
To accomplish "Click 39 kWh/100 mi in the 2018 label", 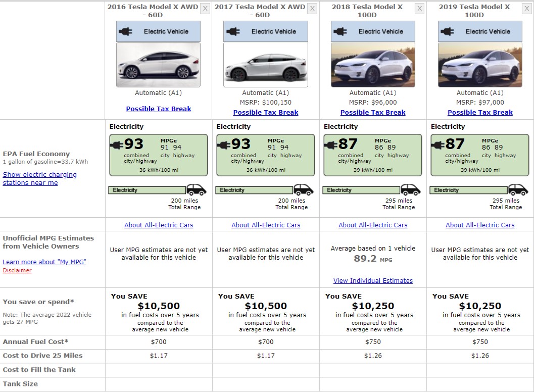I will coord(373,170).
